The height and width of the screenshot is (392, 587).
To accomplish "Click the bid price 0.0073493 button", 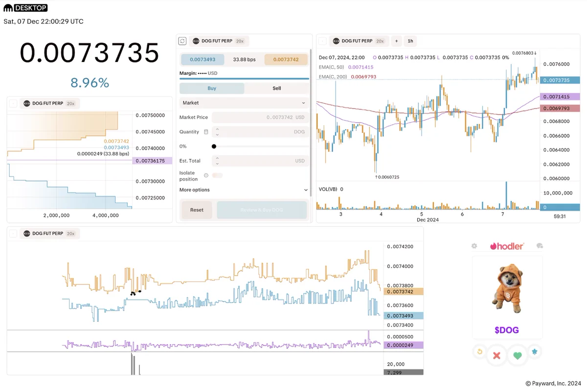I will coord(203,60).
